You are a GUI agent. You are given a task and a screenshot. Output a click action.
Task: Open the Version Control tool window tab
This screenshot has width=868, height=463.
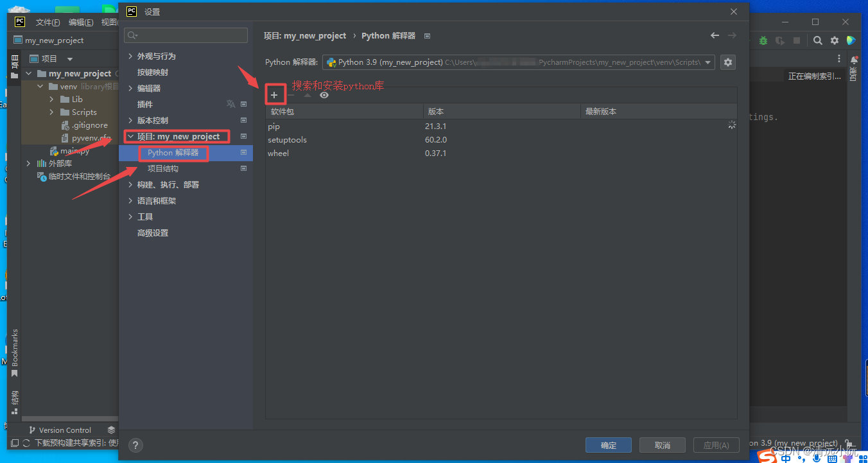60,430
